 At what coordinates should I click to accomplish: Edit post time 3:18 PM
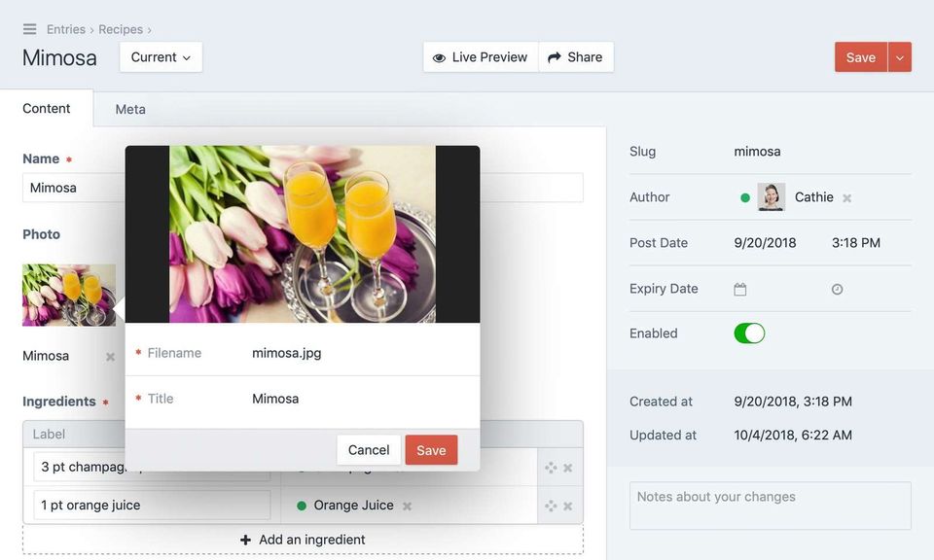coord(856,243)
